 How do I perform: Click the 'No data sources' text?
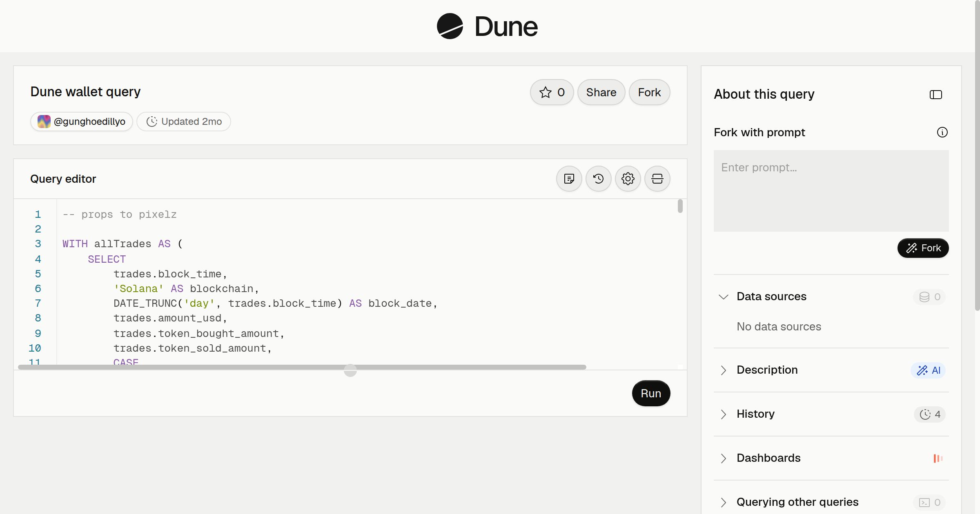779,327
